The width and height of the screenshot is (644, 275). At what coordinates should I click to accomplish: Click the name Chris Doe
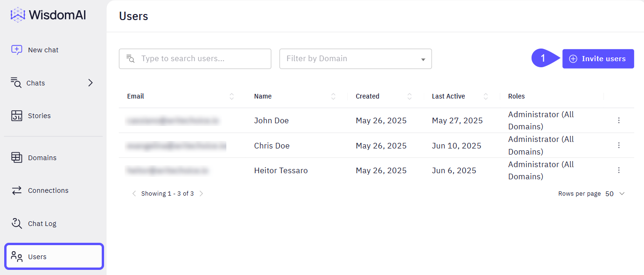(272, 146)
